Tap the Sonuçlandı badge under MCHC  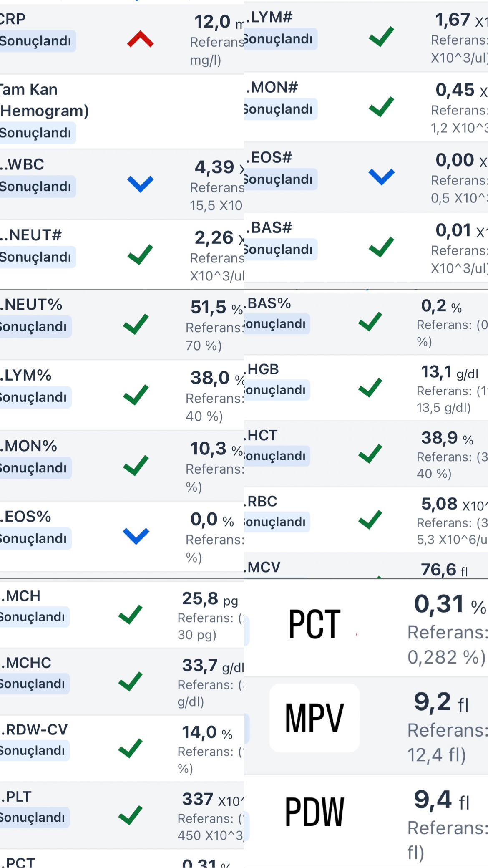pos(33,684)
